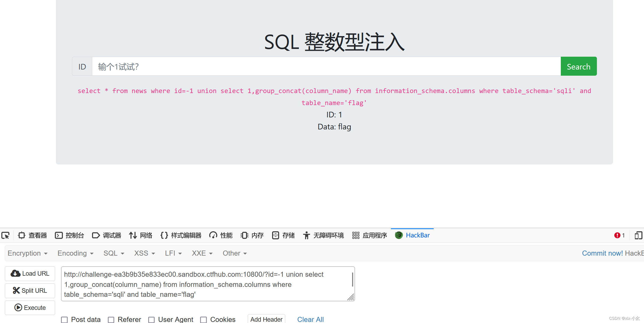Click the Load URL cloud icon
The width and height of the screenshot is (644, 323).
click(16, 273)
